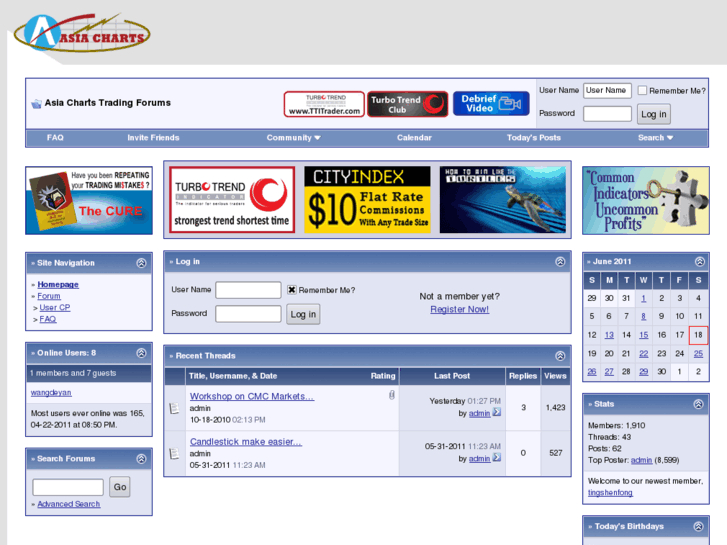
Task: Open the Search dropdown in navbar
Action: (655, 138)
